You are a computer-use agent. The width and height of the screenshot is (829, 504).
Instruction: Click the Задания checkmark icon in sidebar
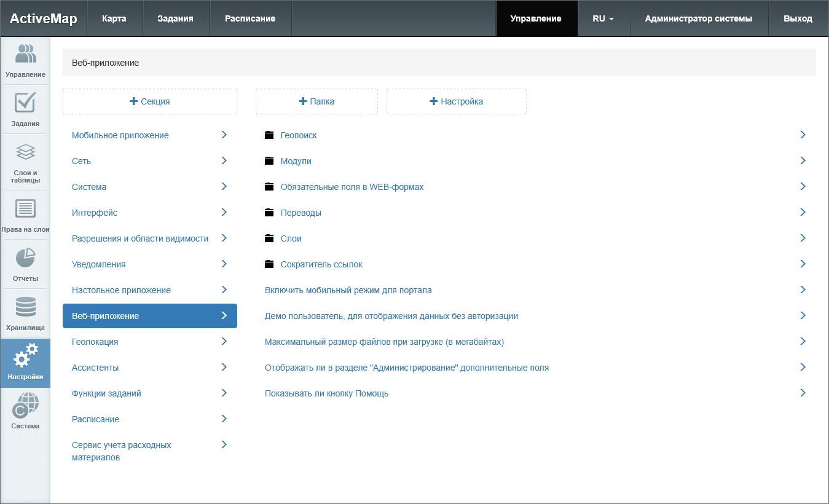pos(25,103)
